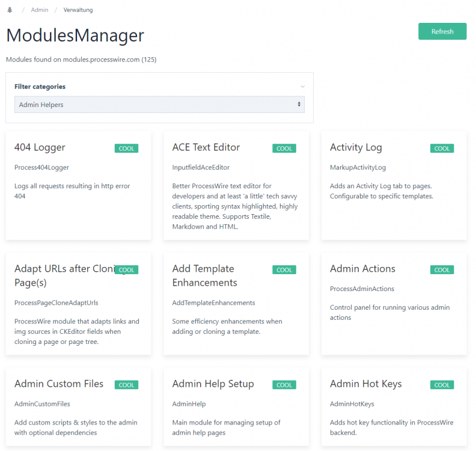Select the Activity Log module card title

356,147
